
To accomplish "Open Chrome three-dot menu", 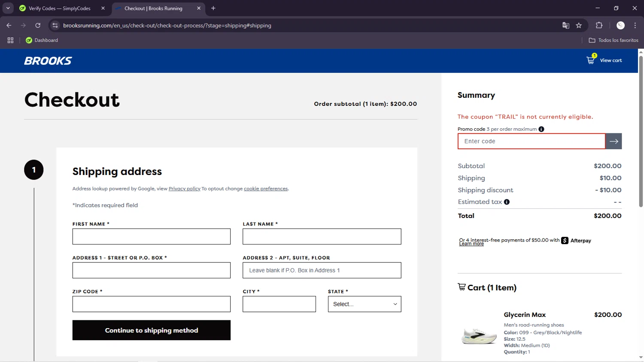I will click(635, 25).
